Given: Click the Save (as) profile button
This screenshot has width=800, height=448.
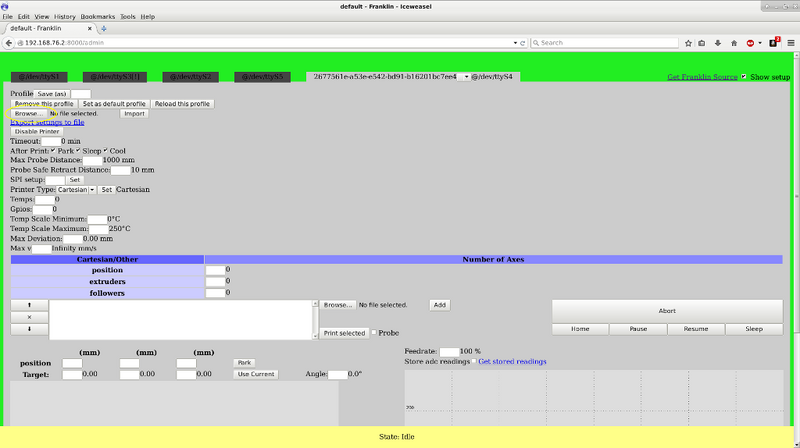Looking at the screenshot, I should tap(52, 94).
